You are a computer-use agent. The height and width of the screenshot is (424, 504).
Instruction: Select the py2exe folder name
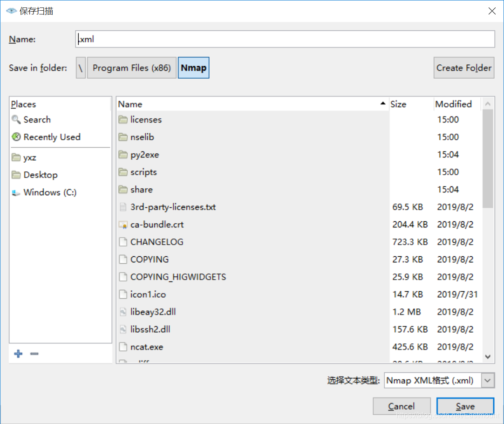(x=145, y=155)
